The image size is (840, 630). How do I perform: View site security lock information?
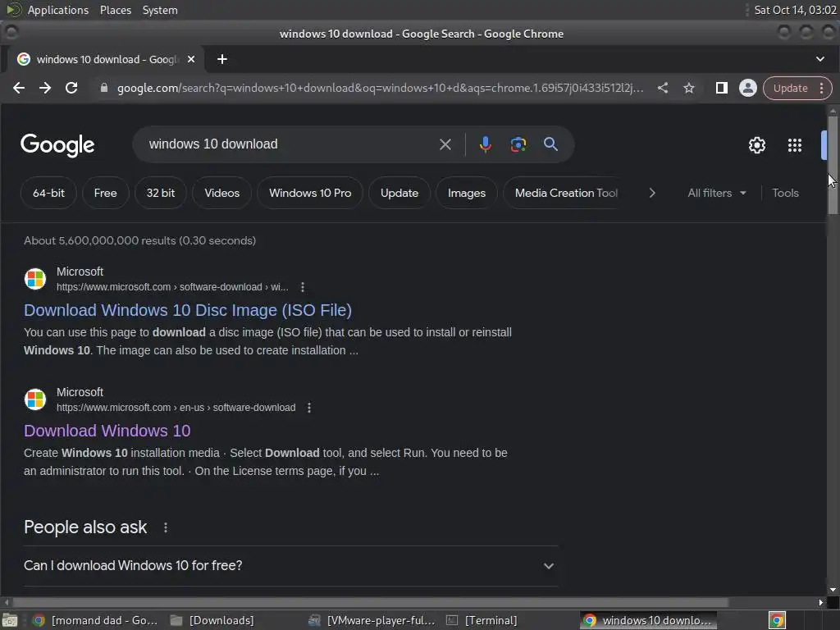click(104, 88)
